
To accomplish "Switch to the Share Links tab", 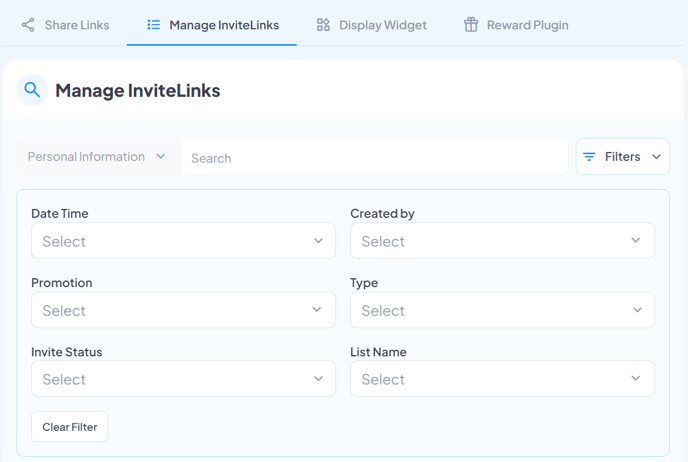I will coord(65,25).
